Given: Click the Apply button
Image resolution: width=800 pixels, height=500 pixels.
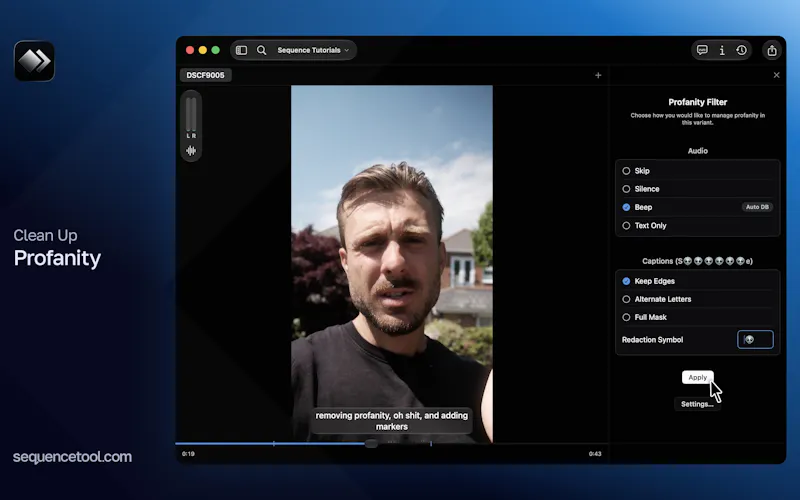Looking at the screenshot, I should (x=697, y=378).
